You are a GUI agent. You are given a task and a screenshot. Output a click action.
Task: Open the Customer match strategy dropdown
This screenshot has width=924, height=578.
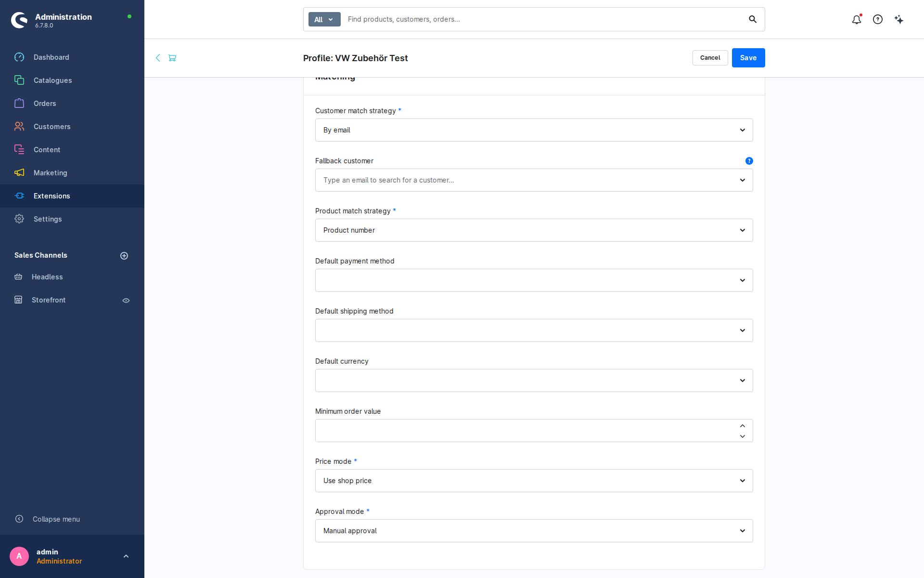[x=534, y=130]
